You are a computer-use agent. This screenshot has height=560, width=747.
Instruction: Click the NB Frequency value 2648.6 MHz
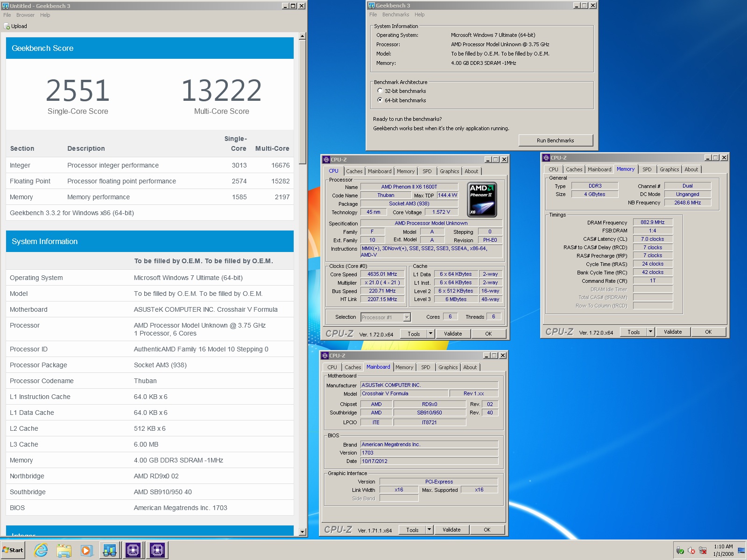click(x=687, y=203)
